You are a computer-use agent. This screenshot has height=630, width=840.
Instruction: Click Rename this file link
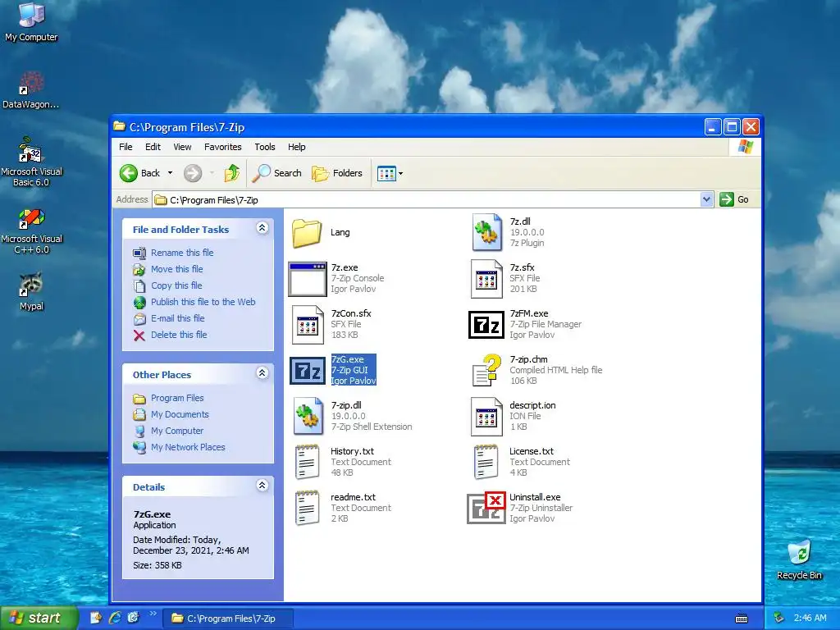tap(182, 253)
